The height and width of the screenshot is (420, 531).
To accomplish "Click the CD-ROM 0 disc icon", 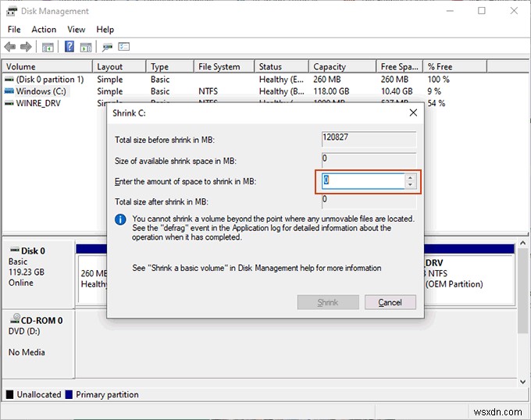I will click(15, 319).
